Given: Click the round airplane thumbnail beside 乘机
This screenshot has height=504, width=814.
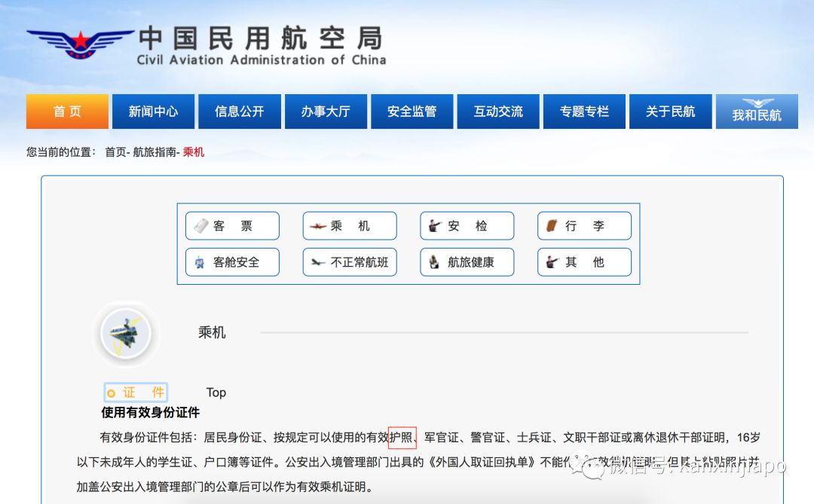Looking at the screenshot, I should click(x=126, y=333).
